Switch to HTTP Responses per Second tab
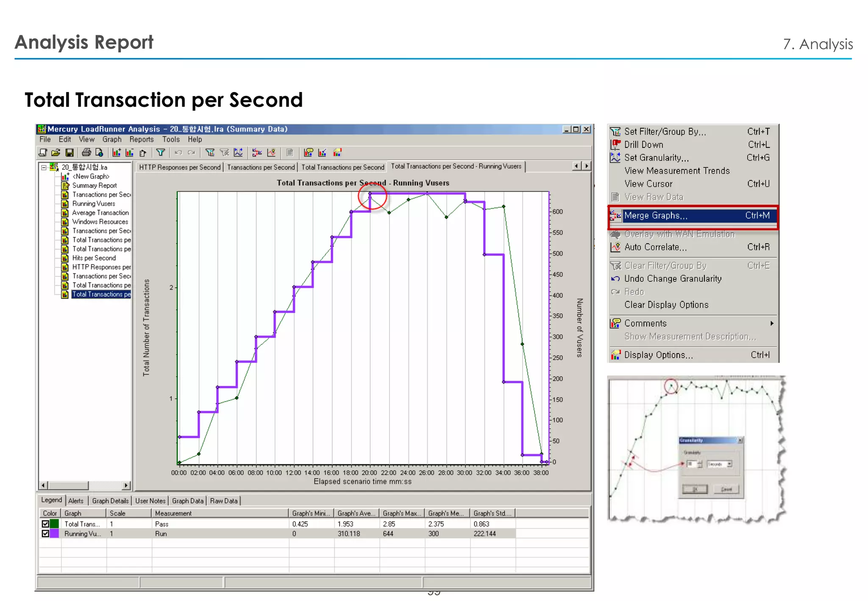Screen dimensions: 868x601 tap(180, 167)
